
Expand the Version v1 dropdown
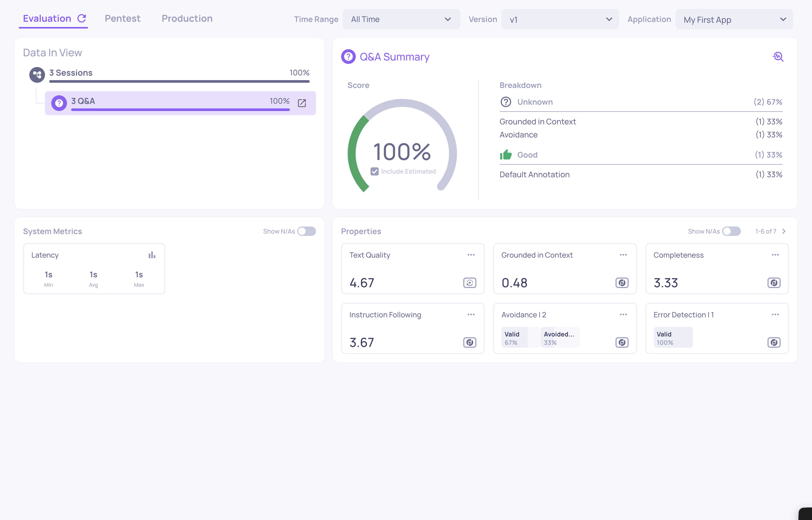(560, 19)
